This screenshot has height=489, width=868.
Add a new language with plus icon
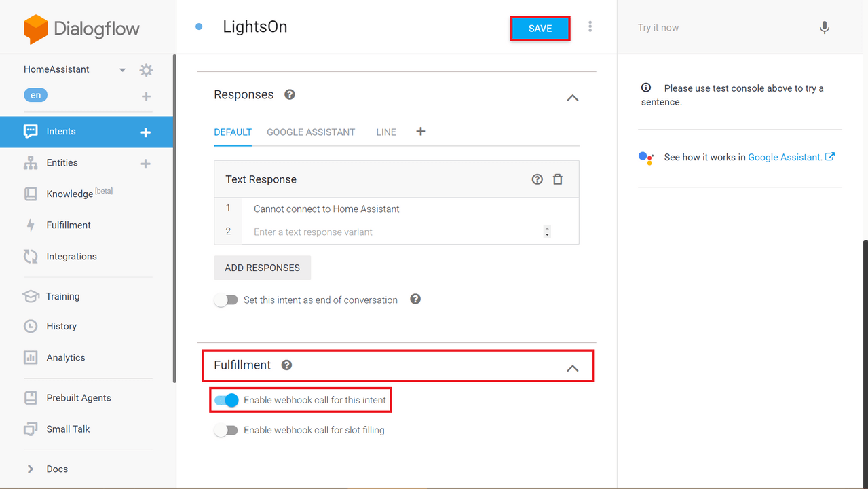146,96
